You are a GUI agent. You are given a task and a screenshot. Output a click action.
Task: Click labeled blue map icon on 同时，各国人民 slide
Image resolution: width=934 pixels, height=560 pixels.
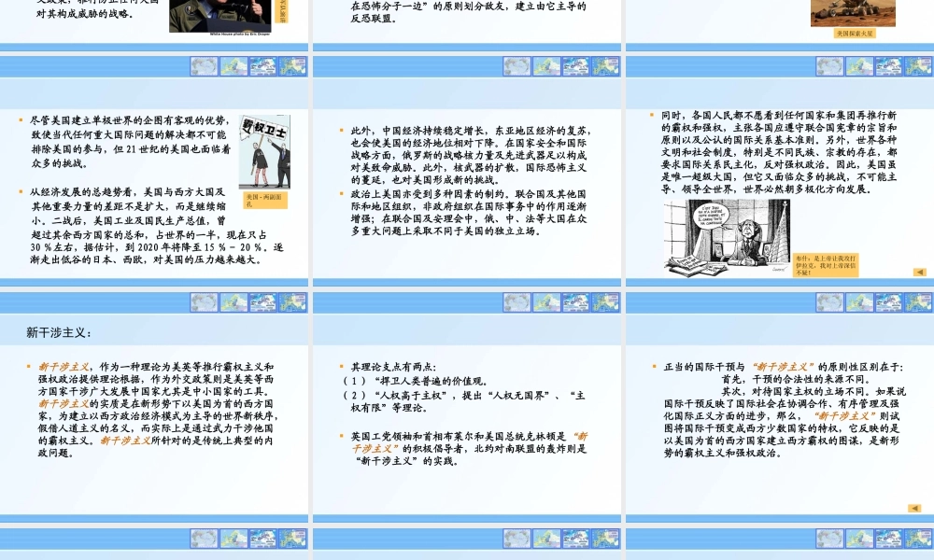pos(888,66)
